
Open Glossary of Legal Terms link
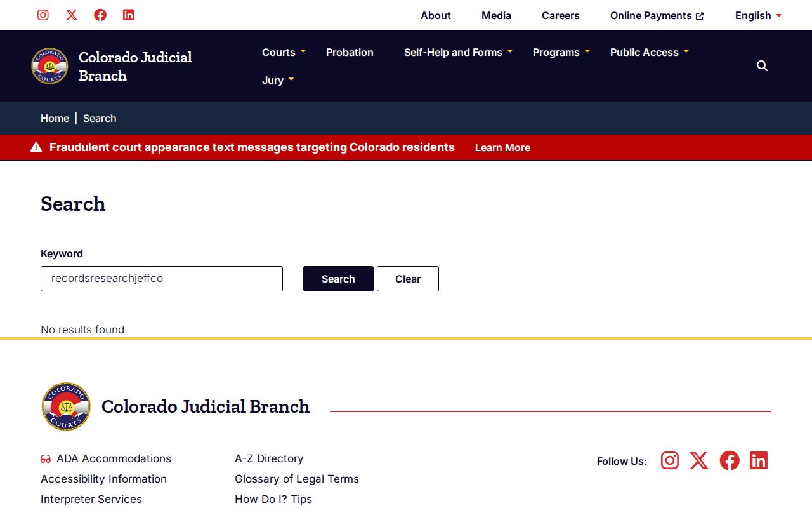[297, 479]
